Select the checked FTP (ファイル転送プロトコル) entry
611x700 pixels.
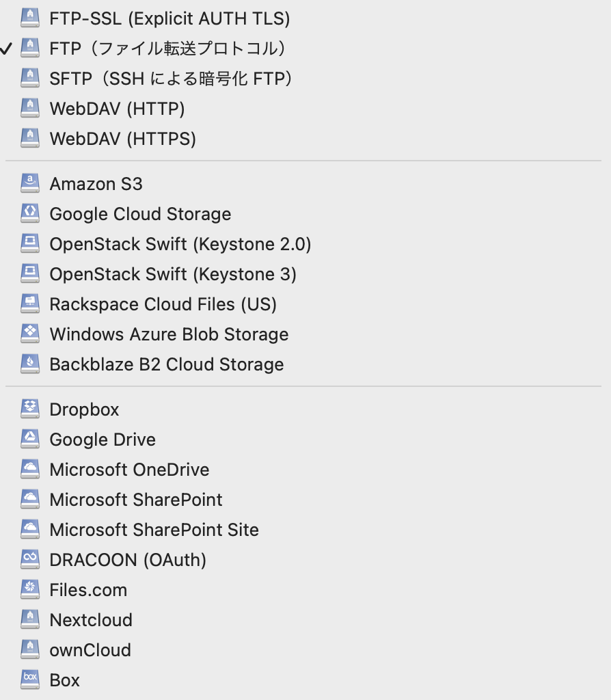click(167, 49)
